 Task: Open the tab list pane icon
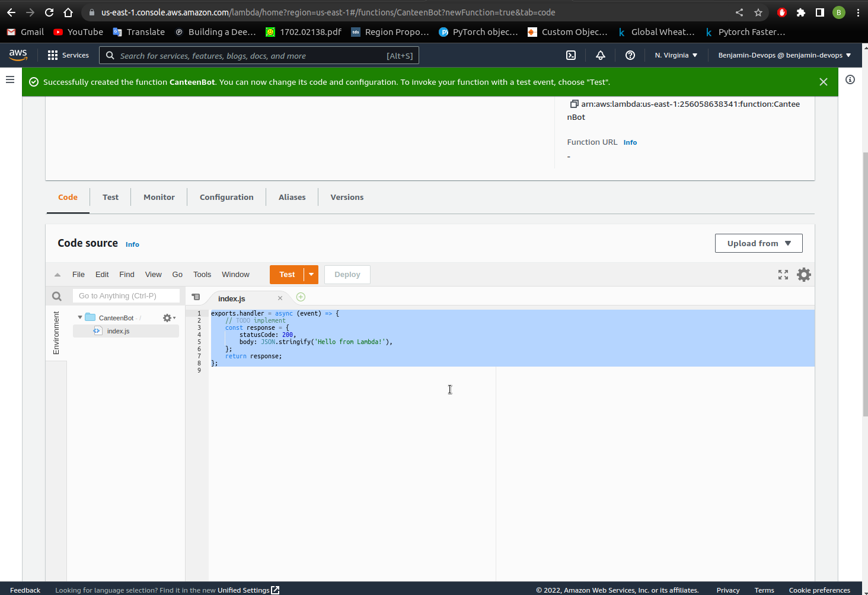pos(196,297)
